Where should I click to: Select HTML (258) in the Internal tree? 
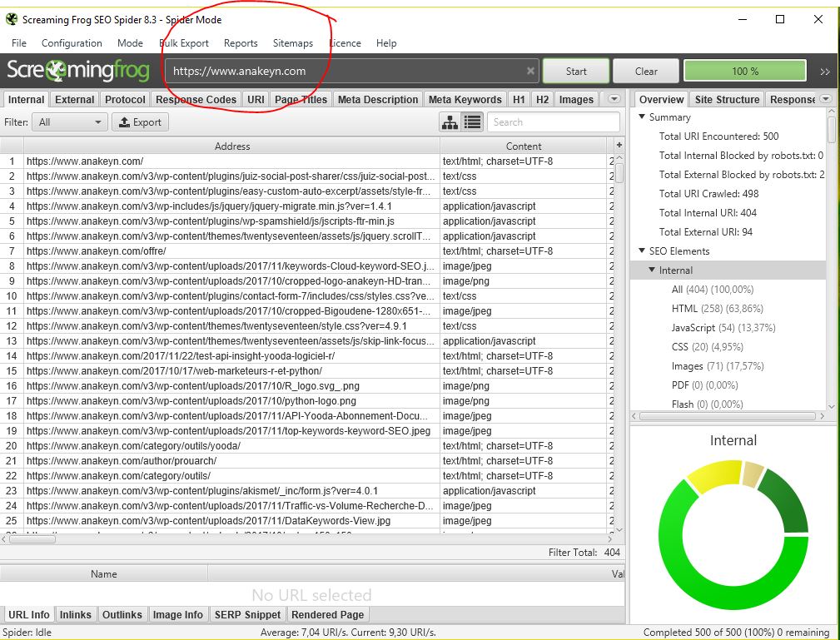click(x=718, y=309)
